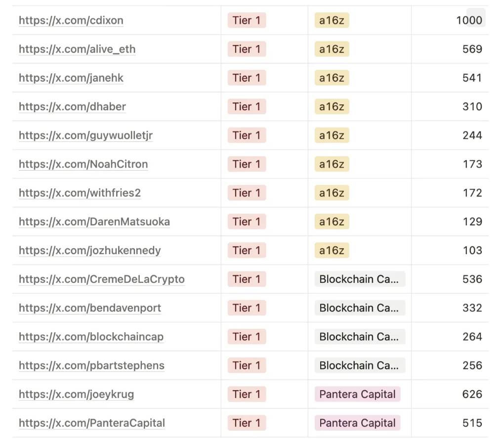Click Blockchain Ca... tag in blockchaincap row
Viewport: 504px width, 440px height.
(x=359, y=337)
